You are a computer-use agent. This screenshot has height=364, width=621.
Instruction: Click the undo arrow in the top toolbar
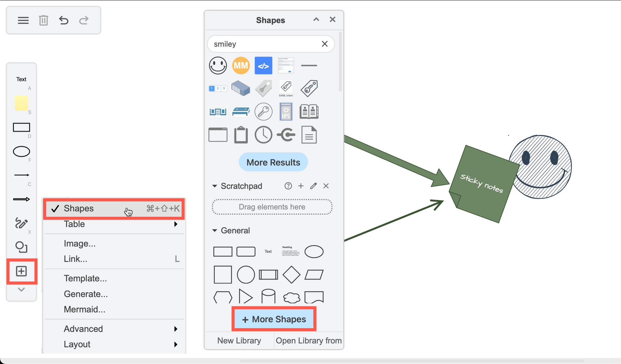pyautogui.click(x=64, y=20)
